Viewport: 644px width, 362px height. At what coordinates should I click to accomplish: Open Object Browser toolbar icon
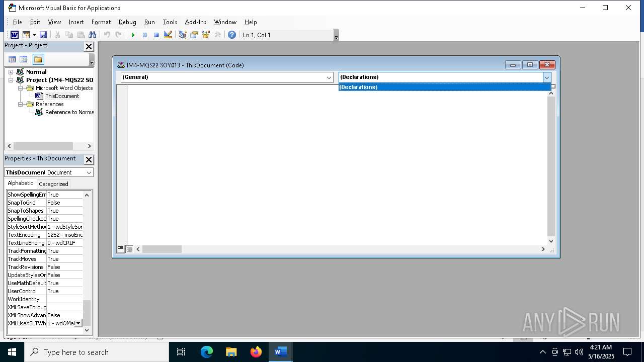[205, 35]
